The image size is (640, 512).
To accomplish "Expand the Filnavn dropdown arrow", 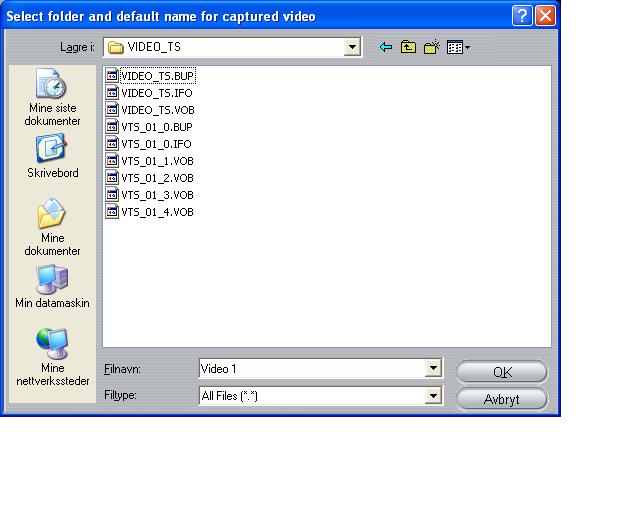I will point(433,369).
